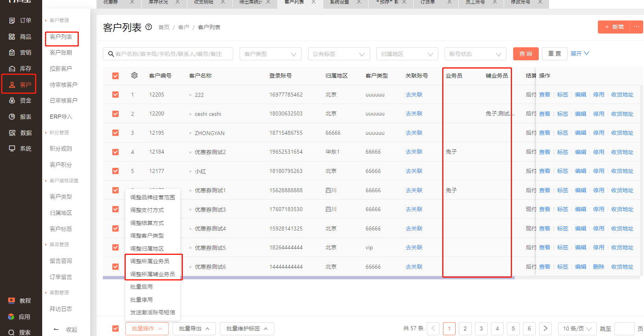Toggle the bottom footer select-all checkbox
This screenshot has height=336, width=644.
click(115, 329)
